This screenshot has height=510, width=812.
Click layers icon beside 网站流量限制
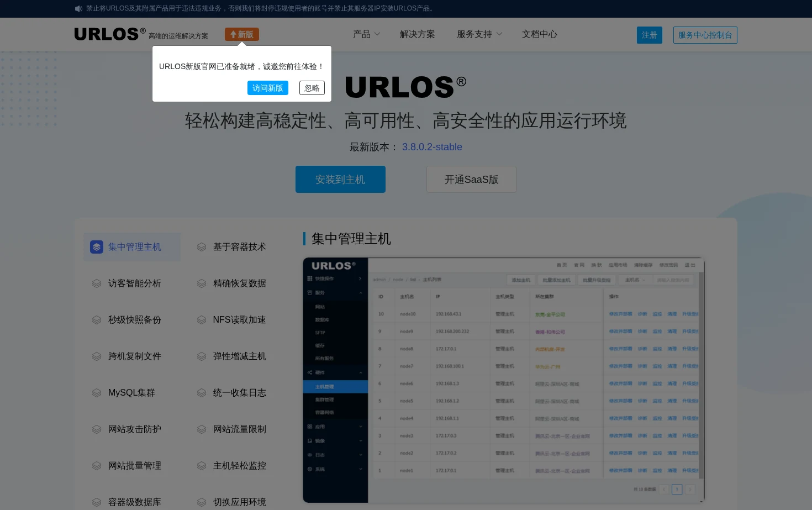point(202,429)
